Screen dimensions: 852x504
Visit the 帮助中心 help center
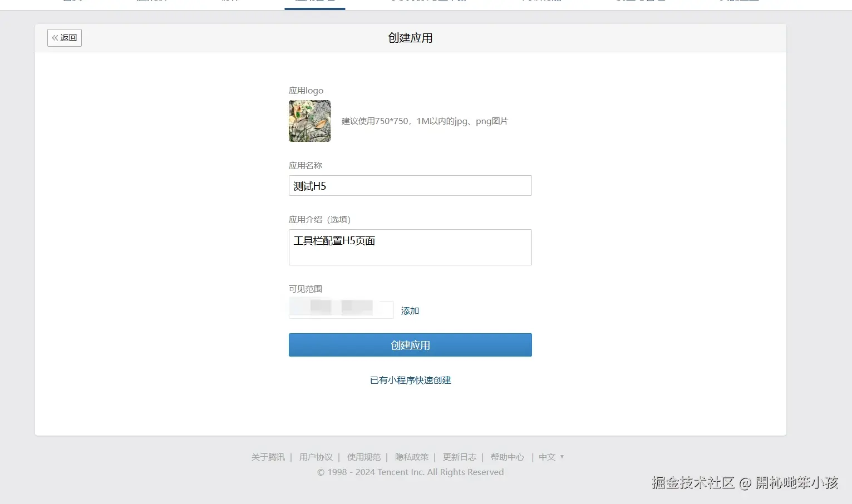(507, 457)
